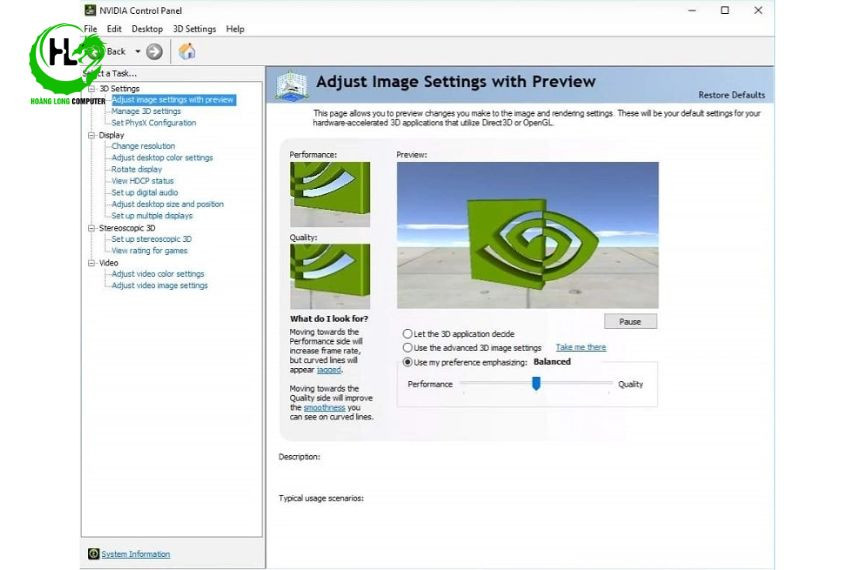The image size is (855, 570).
Task: Open "Manage 3D settings" in the task tree
Action: pos(146,111)
